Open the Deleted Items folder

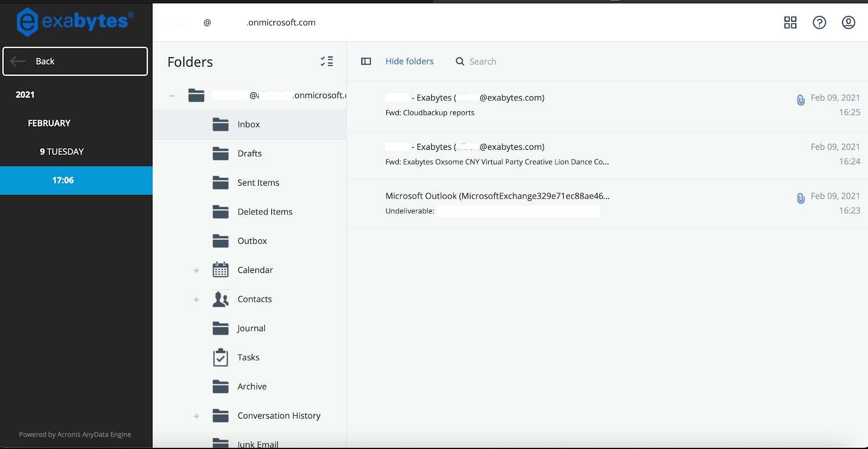250,212
